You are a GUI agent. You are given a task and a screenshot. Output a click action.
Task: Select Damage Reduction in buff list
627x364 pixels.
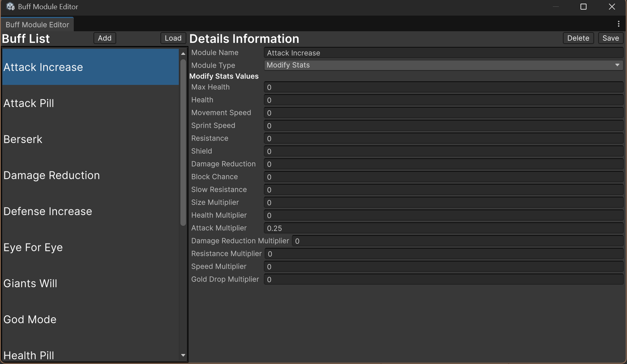click(91, 175)
